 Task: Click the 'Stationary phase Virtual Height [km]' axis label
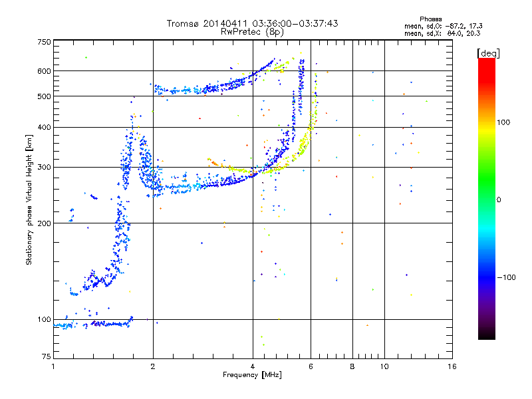(x=29, y=200)
